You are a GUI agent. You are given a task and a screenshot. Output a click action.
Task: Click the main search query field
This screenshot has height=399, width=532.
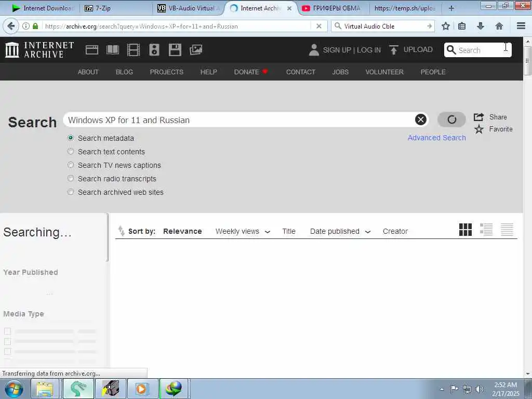tap(239, 120)
